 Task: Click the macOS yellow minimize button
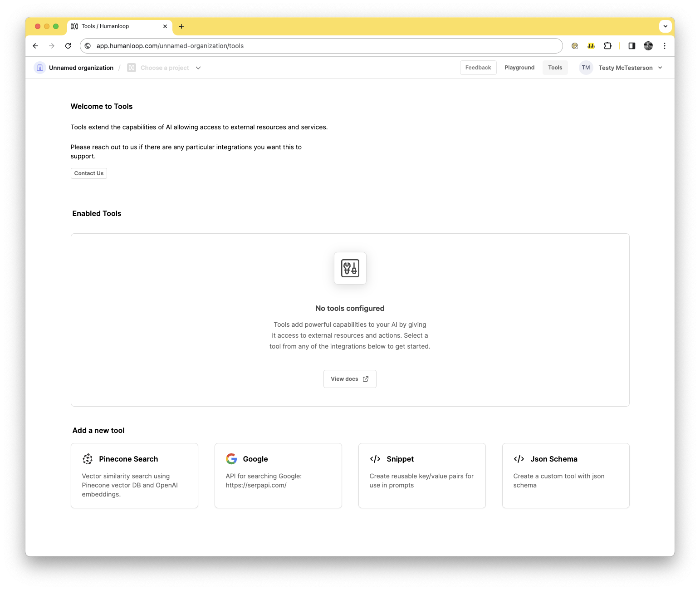47,26
